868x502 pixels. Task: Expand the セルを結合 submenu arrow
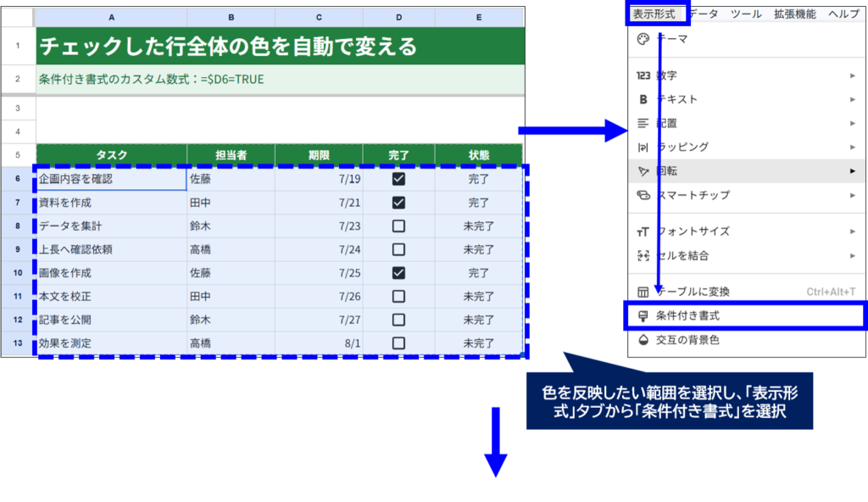(853, 255)
